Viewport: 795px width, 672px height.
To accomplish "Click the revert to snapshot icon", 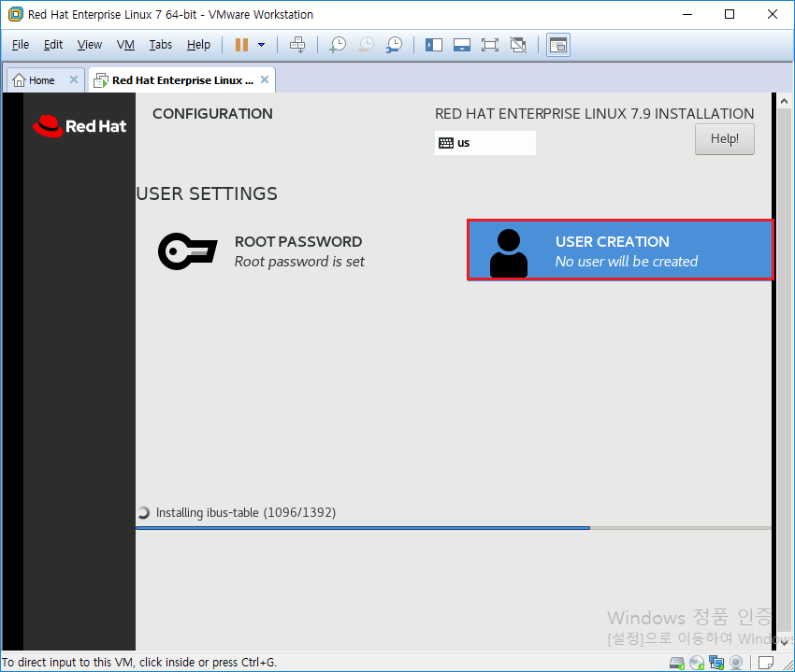I will [x=366, y=45].
